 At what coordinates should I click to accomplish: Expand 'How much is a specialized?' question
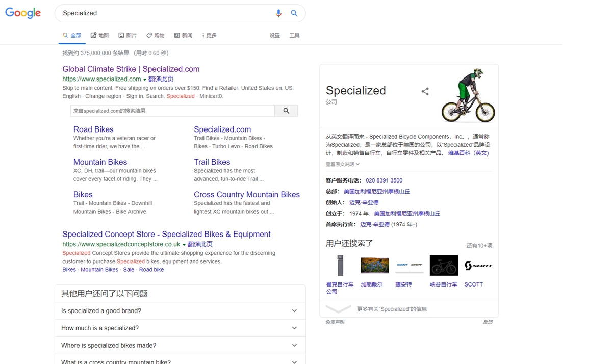point(180,328)
